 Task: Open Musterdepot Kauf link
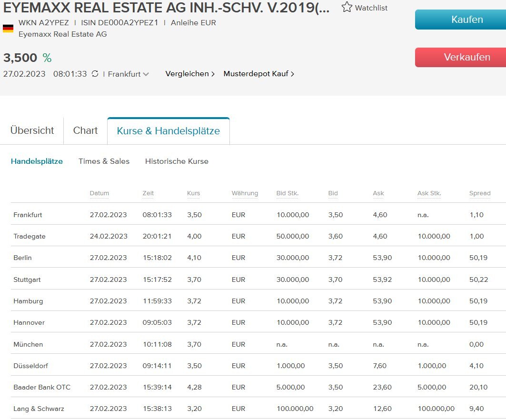point(259,74)
